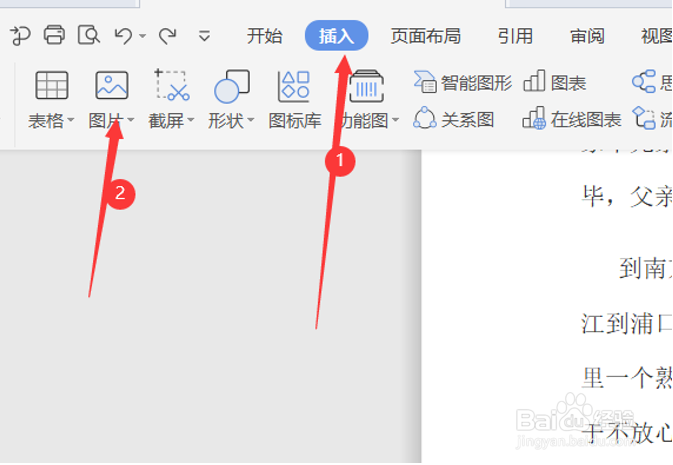
Task: Click the 图表 chart button
Action: [x=555, y=82]
